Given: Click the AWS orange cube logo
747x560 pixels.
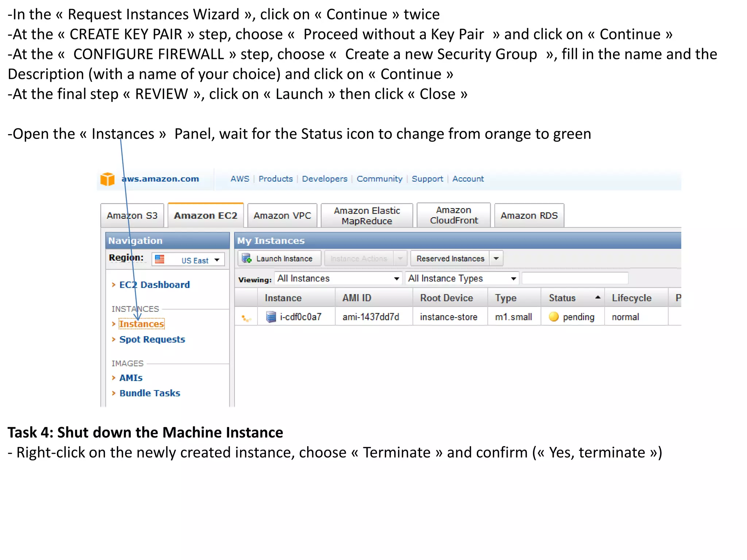Looking at the screenshot, I should (107, 179).
